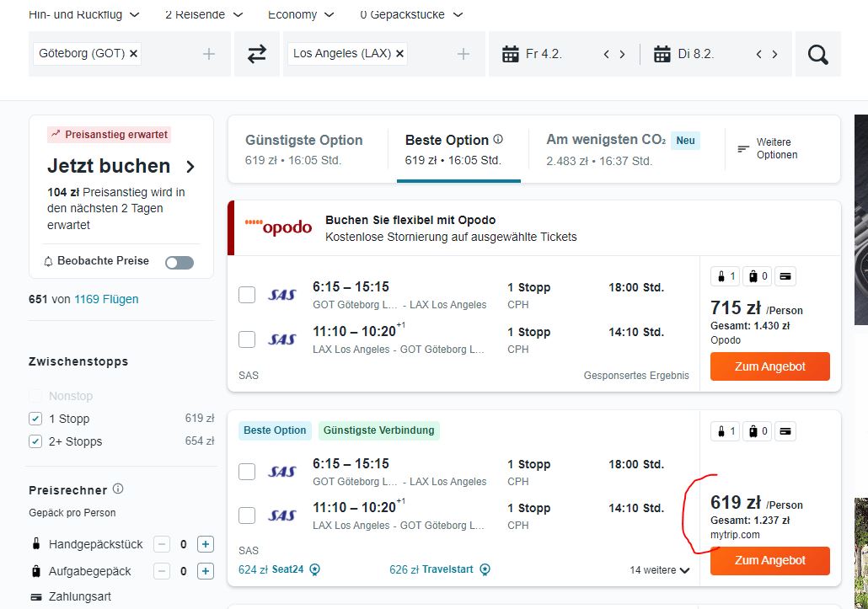
Task: Click Zum Angebot for mytrip.com 619 zł
Action: 770,560
